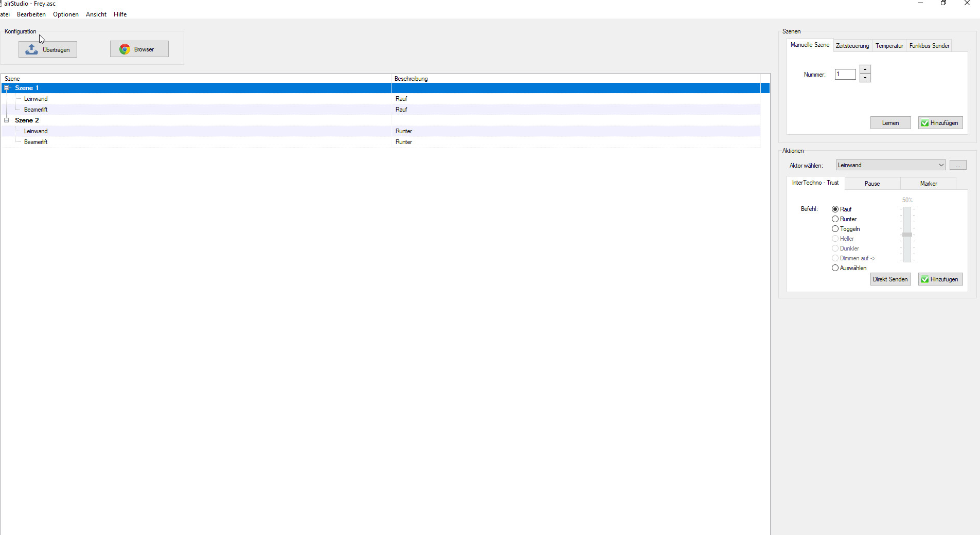Decrease scene Nummer with down arrow
Viewport: 980px width, 535px height.
point(865,78)
